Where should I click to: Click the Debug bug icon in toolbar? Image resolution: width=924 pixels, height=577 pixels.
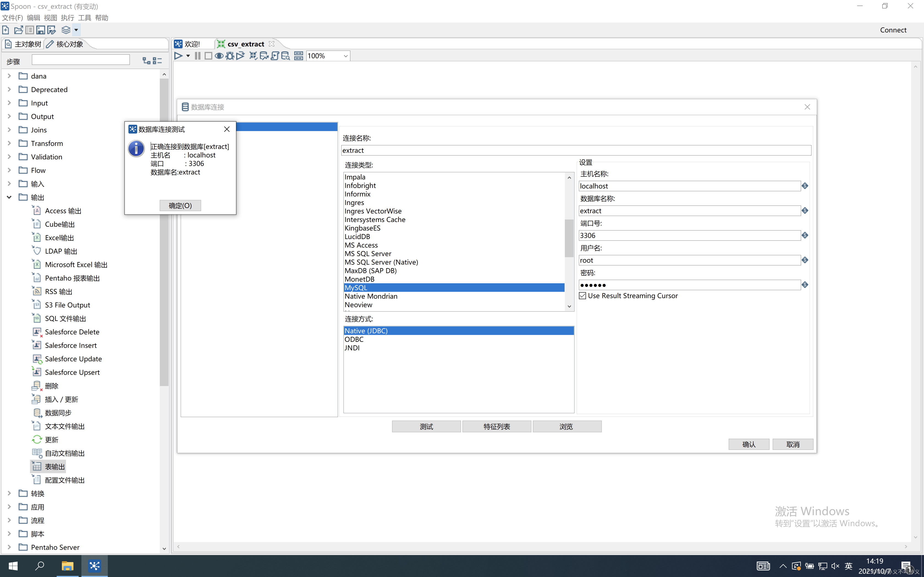[229, 56]
